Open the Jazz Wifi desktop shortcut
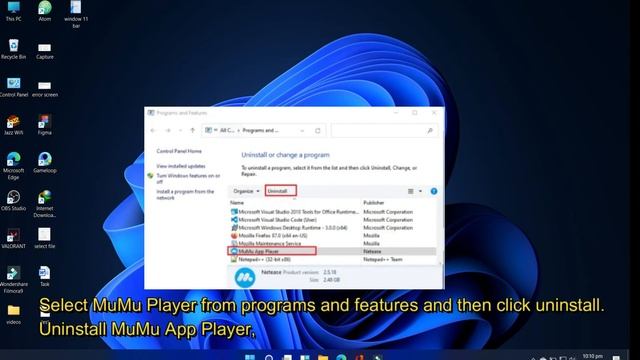640x360 pixels. (13, 125)
